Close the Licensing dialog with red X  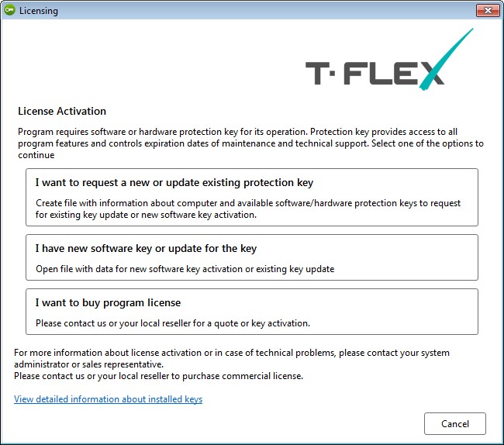[x=488, y=10]
